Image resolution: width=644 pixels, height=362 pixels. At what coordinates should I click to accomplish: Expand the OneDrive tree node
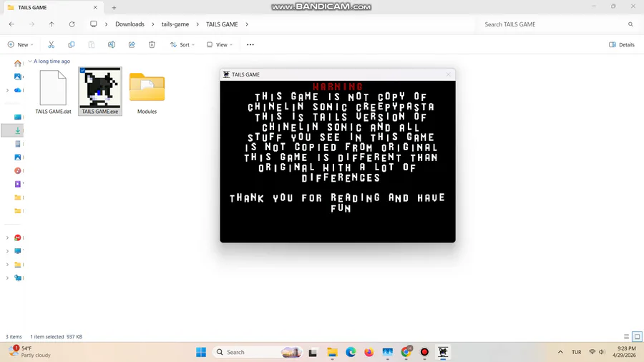pos(7,90)
